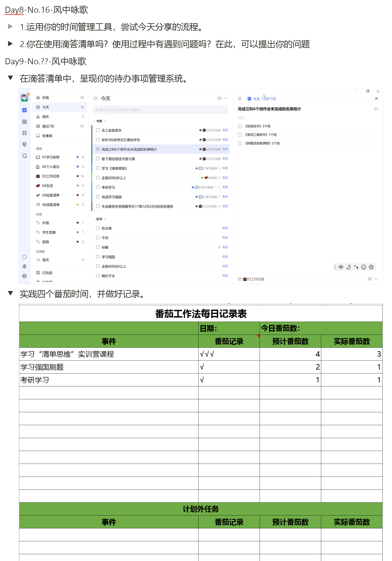The image size is (392, 561).
Task: Toggle punctuation mode in the IME bar
Action: tap(356, 267)
